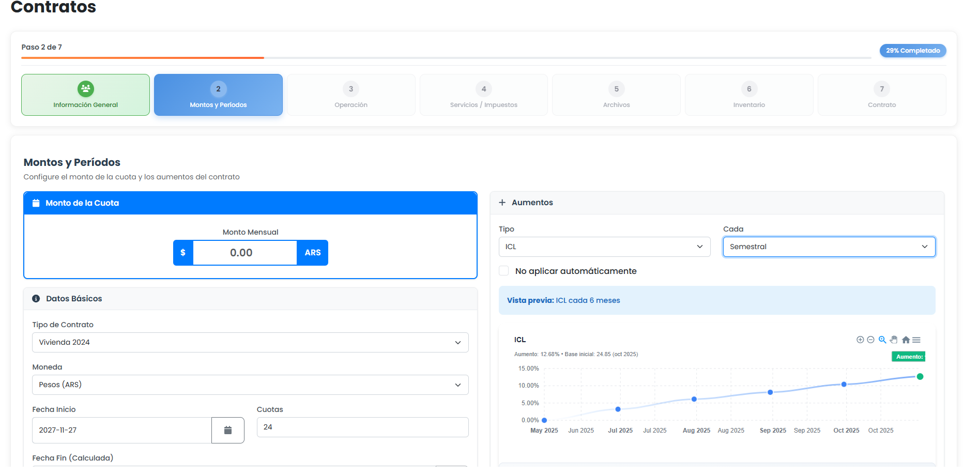Click inside the Cuotas input field
The image size is (980, 475).
362,427
